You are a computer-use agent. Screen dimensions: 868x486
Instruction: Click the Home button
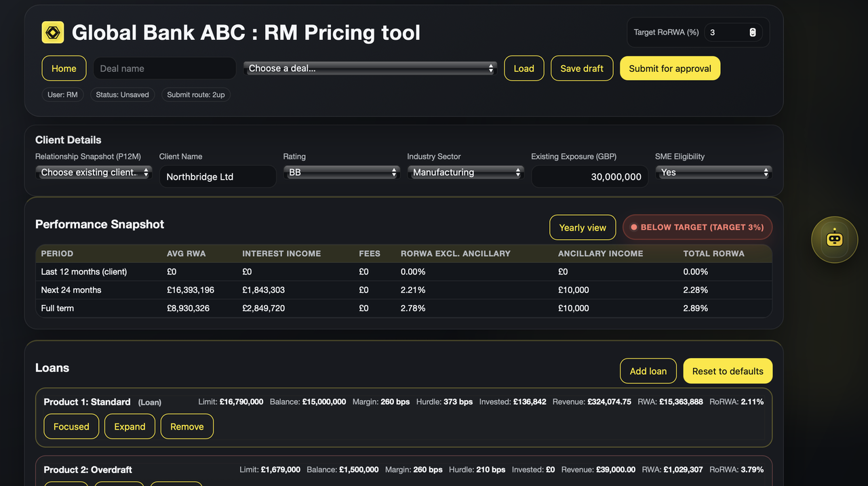pos(64,68)
